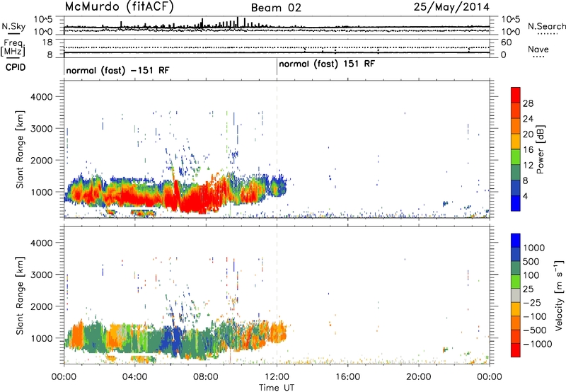Click the Velocity [m s⁻¹] axis label
Screen dimensions: 566x392
coord(559,295)
